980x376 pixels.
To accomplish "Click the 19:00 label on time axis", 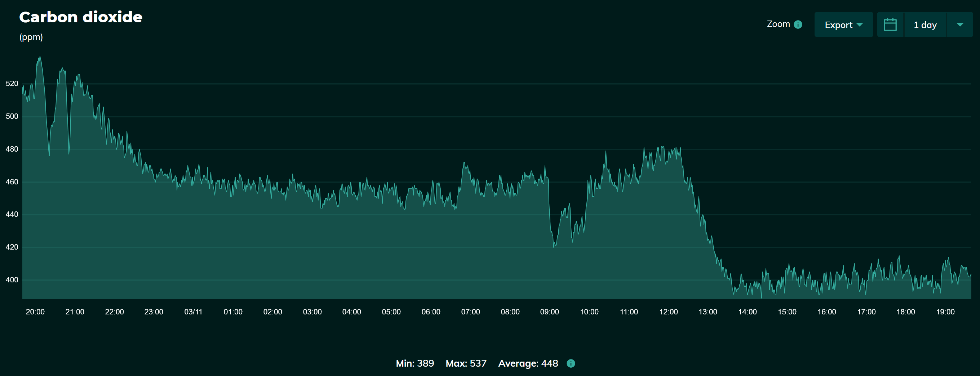I will 945,312.
